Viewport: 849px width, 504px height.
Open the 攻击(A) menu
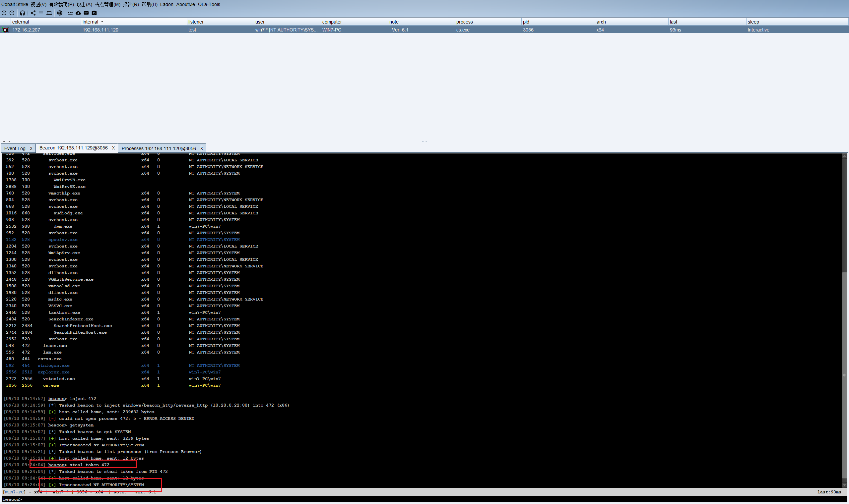(84, 4)
